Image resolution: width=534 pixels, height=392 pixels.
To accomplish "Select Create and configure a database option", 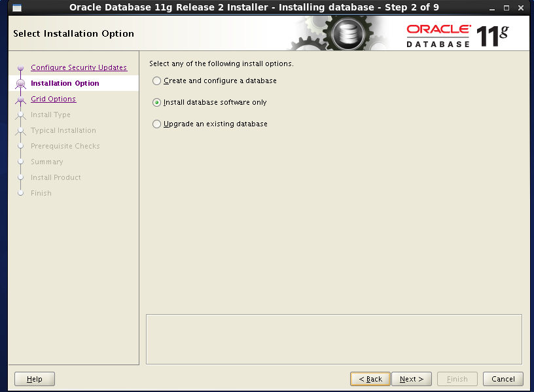I will [156, 81].
